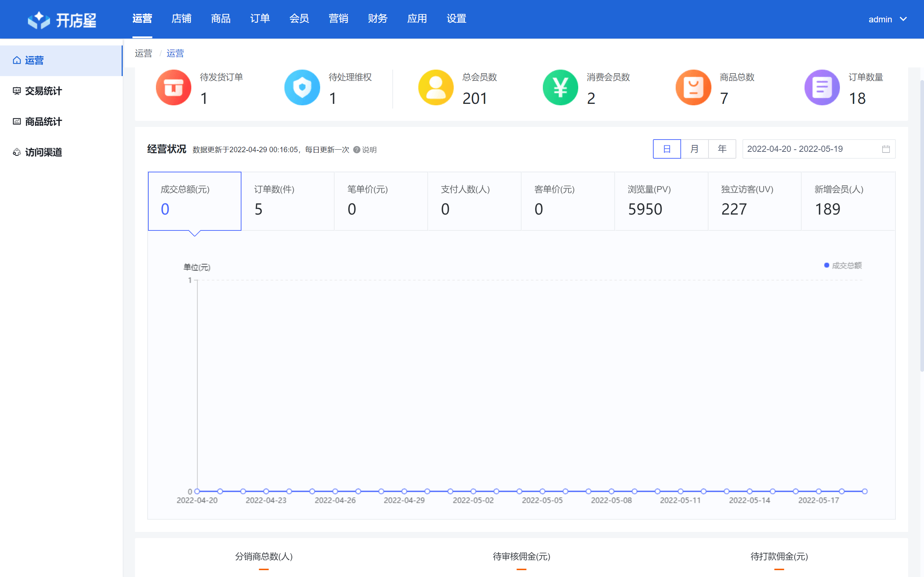The image size is (924, 577).
Task: Click the 待处理维权 shield icon
Action: tap(302, 87)
